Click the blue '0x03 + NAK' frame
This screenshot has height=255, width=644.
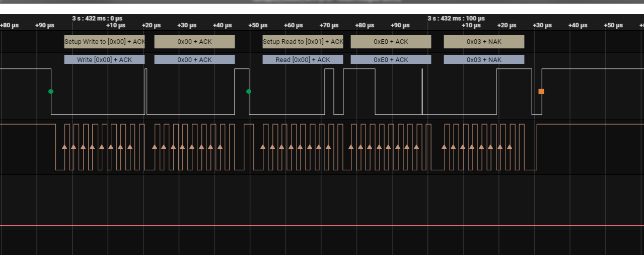484,59
